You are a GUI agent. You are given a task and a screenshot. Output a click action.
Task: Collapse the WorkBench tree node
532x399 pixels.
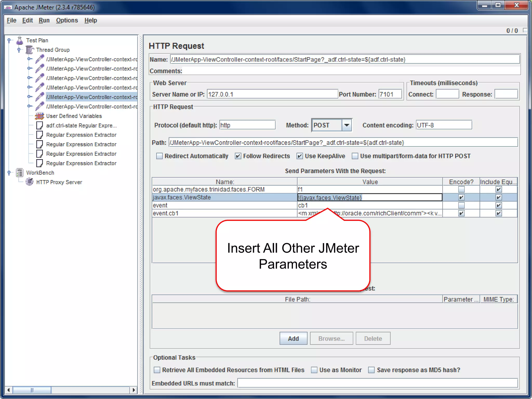(x=9, y=172)
